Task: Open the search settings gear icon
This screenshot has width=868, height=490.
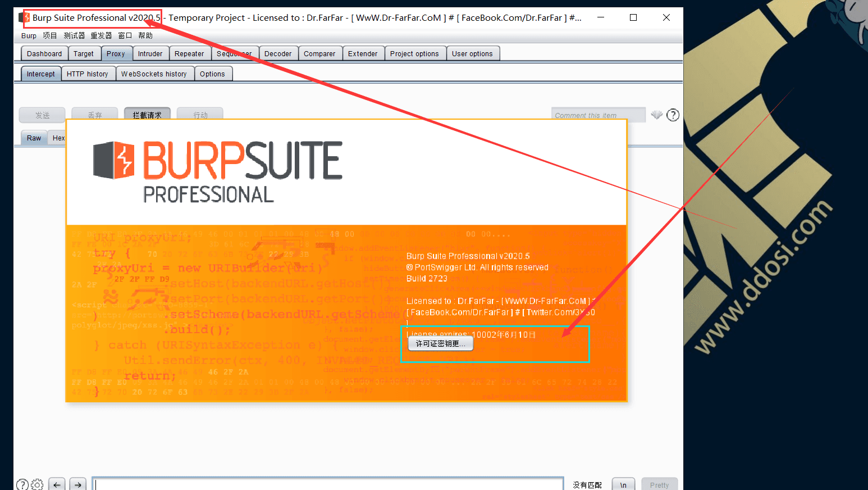Action: pyautogui.click(x=37, y=485)
